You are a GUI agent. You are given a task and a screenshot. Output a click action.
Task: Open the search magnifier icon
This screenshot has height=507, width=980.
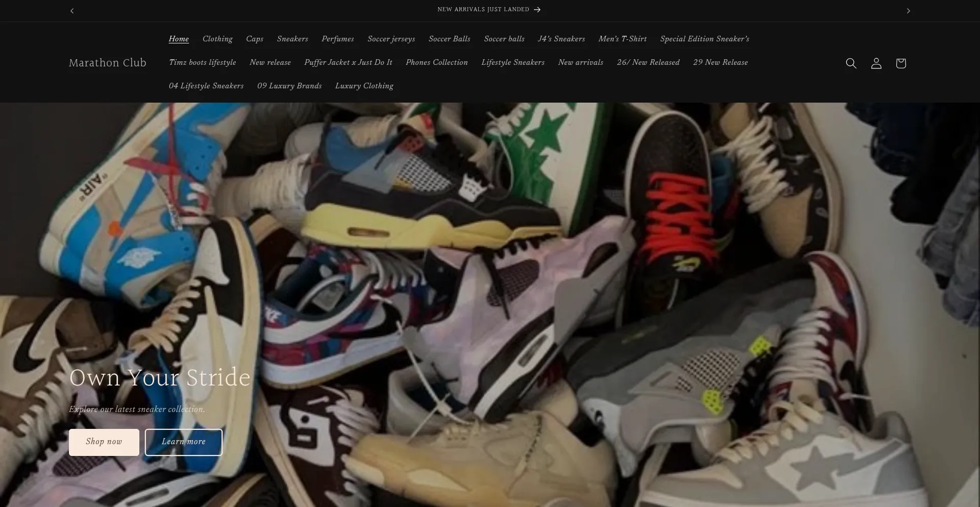(x=851, y=63)
